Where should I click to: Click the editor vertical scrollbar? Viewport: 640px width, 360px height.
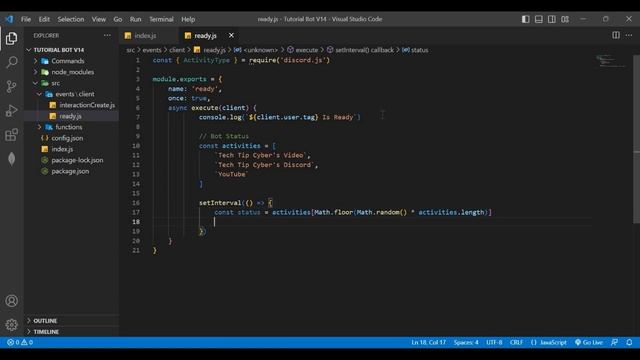point(636,139)
